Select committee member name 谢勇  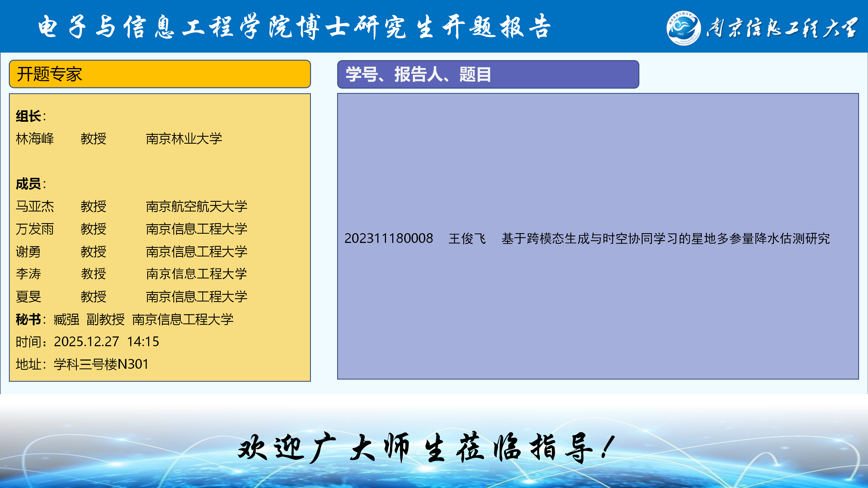click(28, 252)
